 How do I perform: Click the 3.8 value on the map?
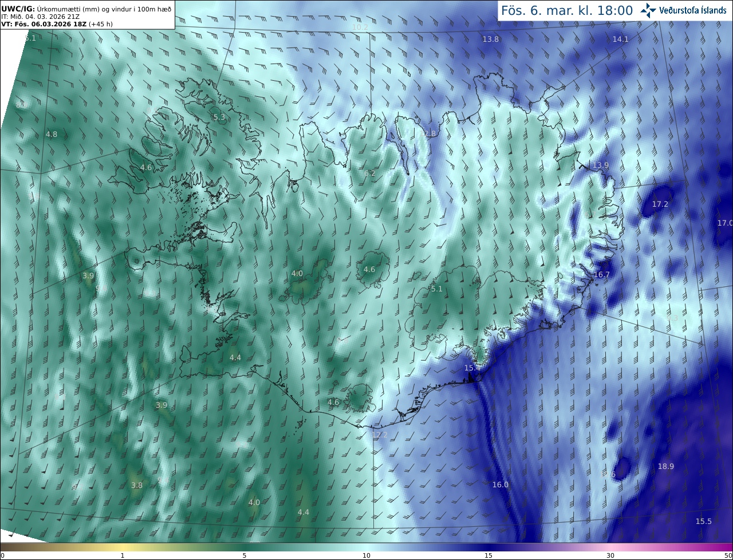click(137, 485)
